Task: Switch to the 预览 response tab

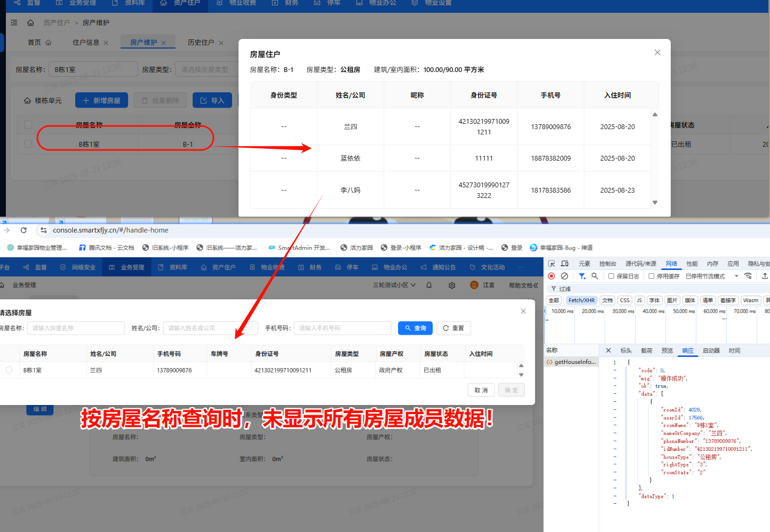Action: 667,351
